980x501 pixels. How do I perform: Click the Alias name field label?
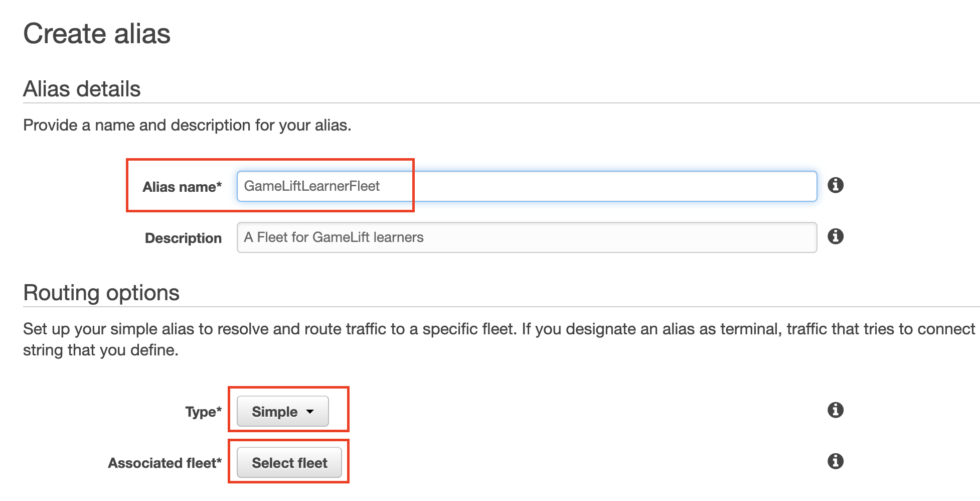pos(183,186)
